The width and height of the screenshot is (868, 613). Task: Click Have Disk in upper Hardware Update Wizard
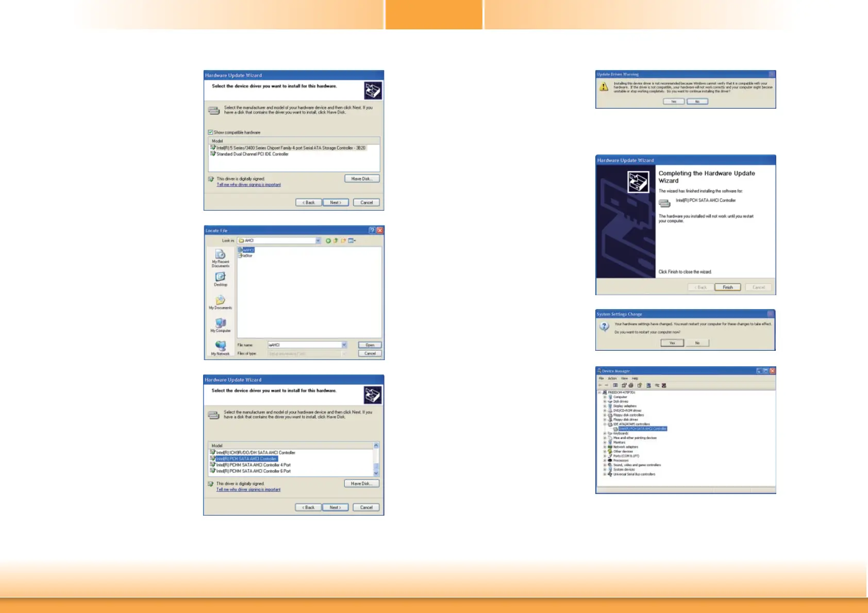(x=362, y=179)
